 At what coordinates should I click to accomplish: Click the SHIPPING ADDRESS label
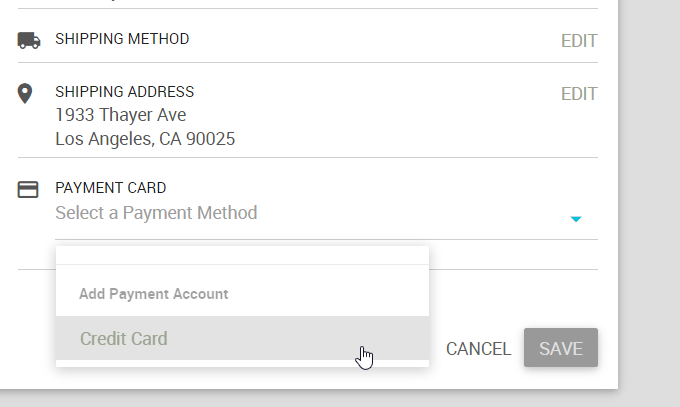pos(124,92)
